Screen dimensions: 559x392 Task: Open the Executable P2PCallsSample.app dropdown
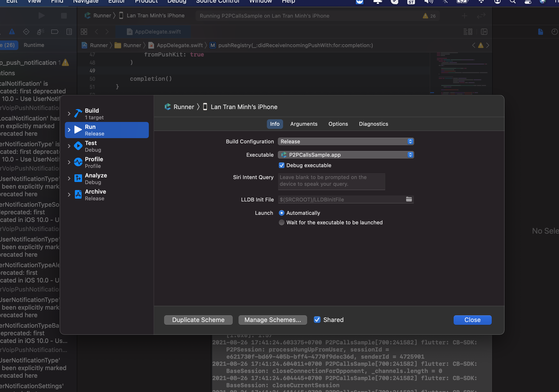[346, 155]
